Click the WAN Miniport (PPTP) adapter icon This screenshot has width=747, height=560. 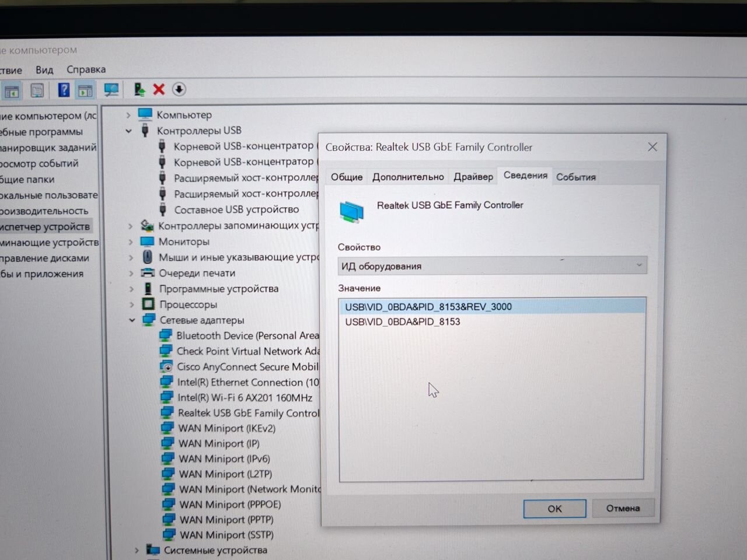tap(169, 519)
